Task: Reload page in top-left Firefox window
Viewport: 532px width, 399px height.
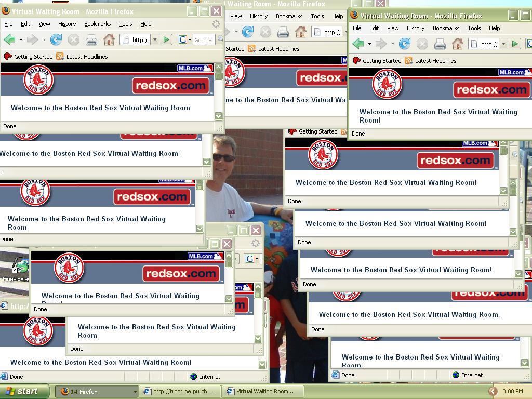Action: 56,39
